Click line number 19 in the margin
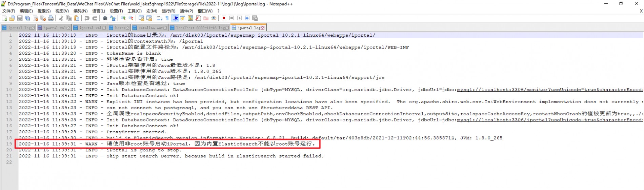This screenshot has height=190, width=644. [x=9, y=144]
